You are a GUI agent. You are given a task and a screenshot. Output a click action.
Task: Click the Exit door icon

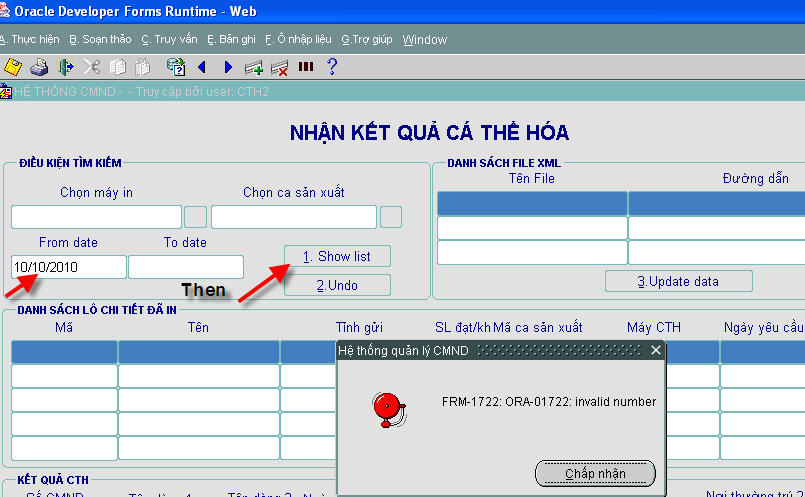(x=66, y=67)
